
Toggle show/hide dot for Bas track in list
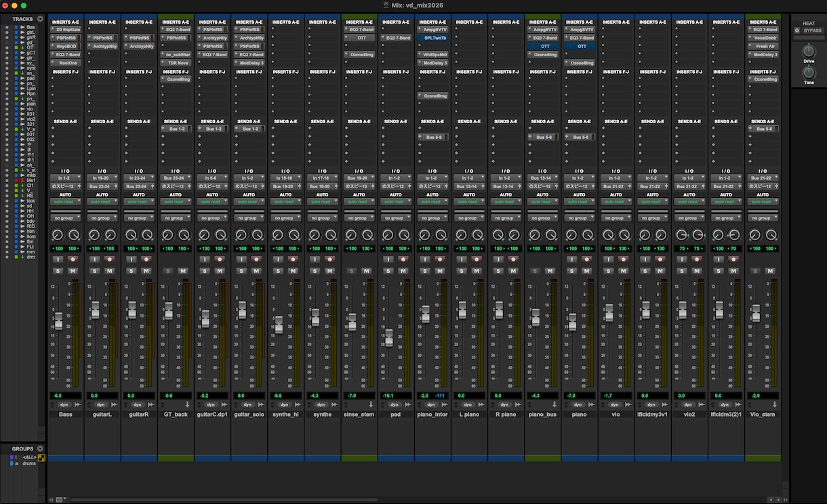[x=7, y=27]
